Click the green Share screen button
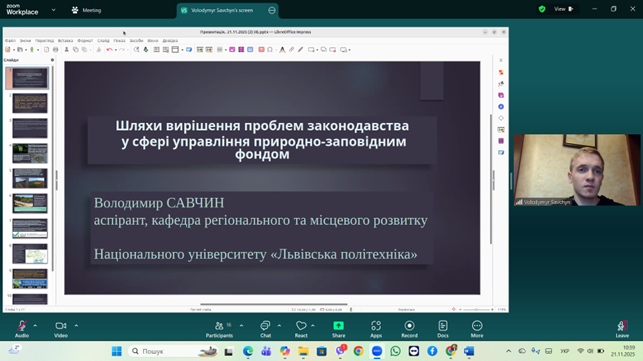 338,329
